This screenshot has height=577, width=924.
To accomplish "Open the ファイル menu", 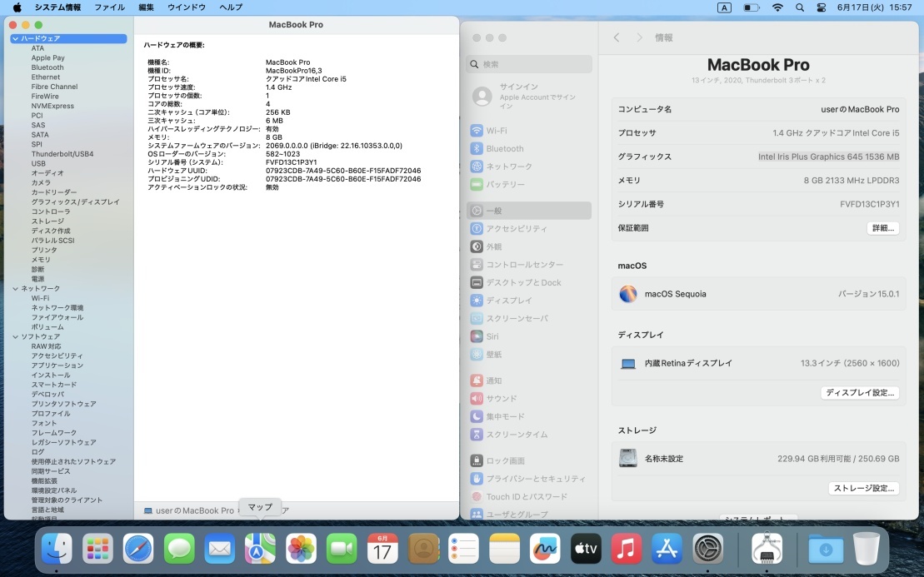I will coord(110,7).
